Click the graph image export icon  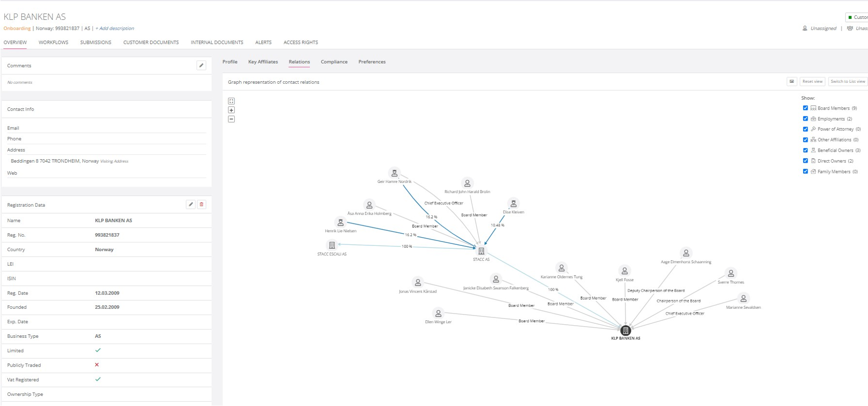pyautogui.click(x=791, y=81)
